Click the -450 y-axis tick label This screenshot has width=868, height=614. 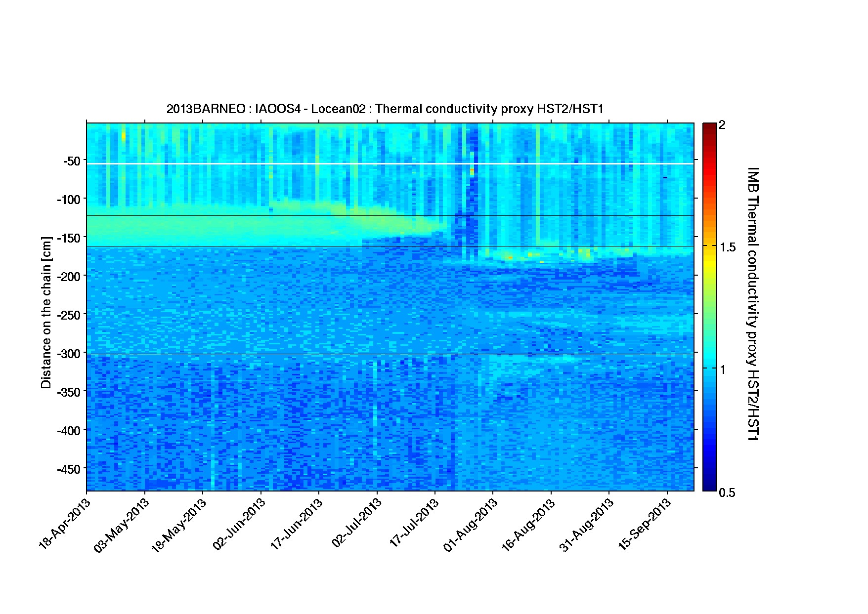69,469
